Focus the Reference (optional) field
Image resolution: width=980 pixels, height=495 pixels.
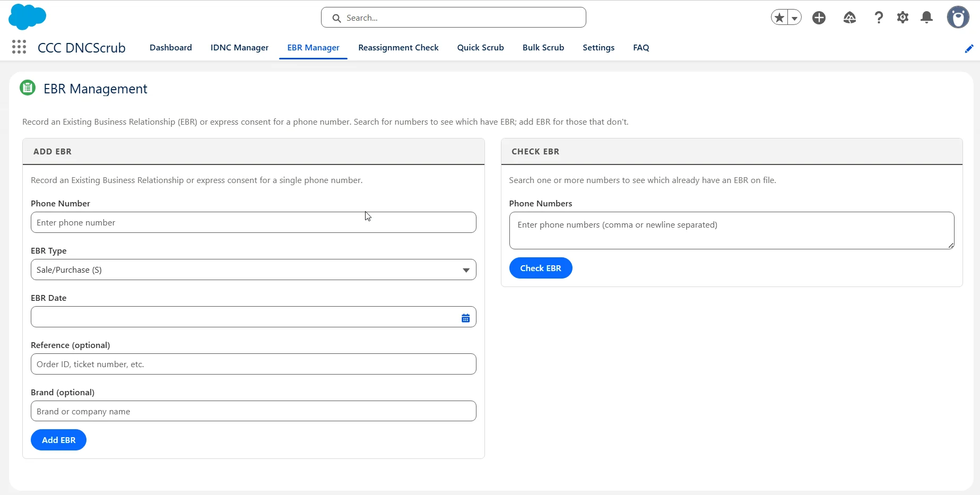click(x=254, y=364)
